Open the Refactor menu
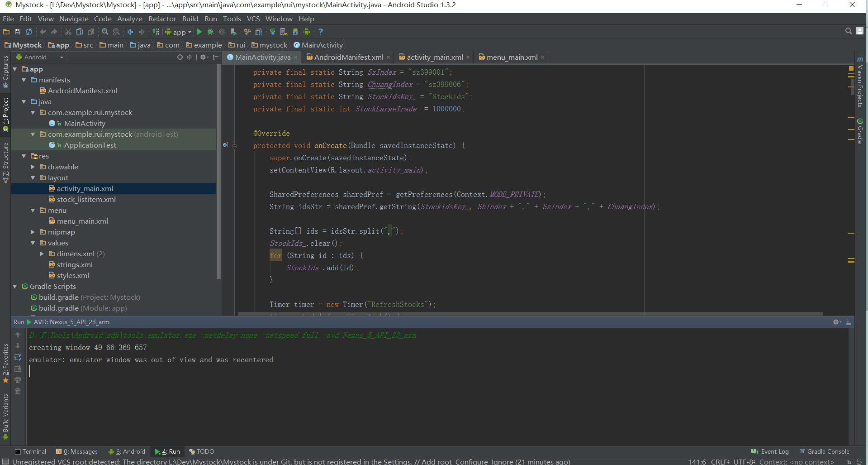This screenshot has height=465, width=868. click(x=162, y=19)
